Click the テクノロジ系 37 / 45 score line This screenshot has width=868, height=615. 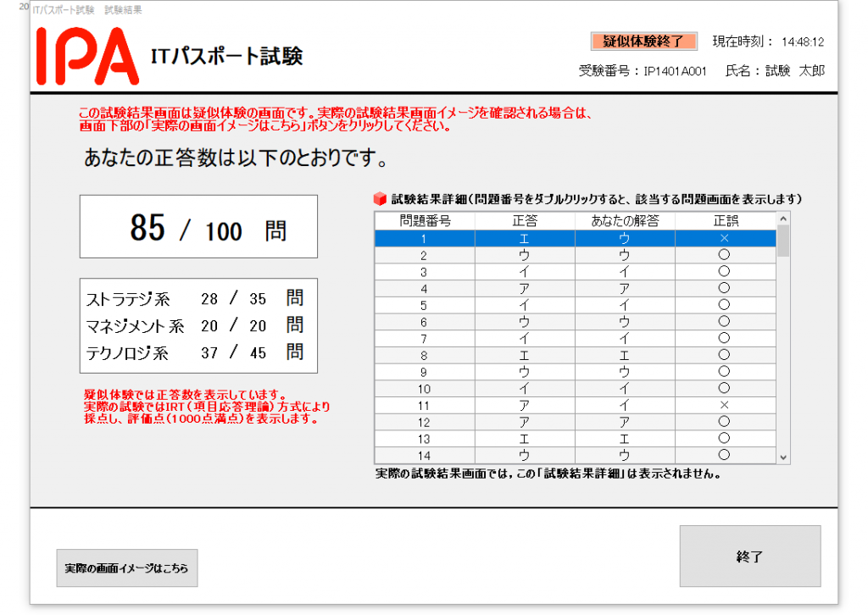(195, 353)
